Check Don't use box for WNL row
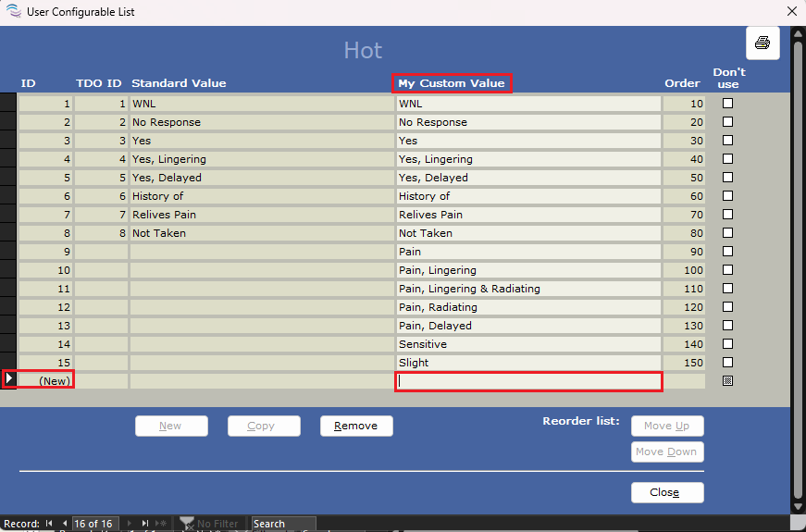Viewport: 806px width, 532px height. (727, 104)
